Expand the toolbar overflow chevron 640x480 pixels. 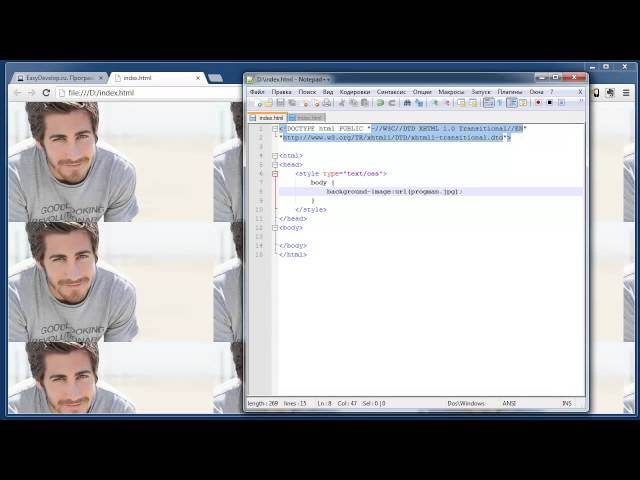[x=581, y=102]
